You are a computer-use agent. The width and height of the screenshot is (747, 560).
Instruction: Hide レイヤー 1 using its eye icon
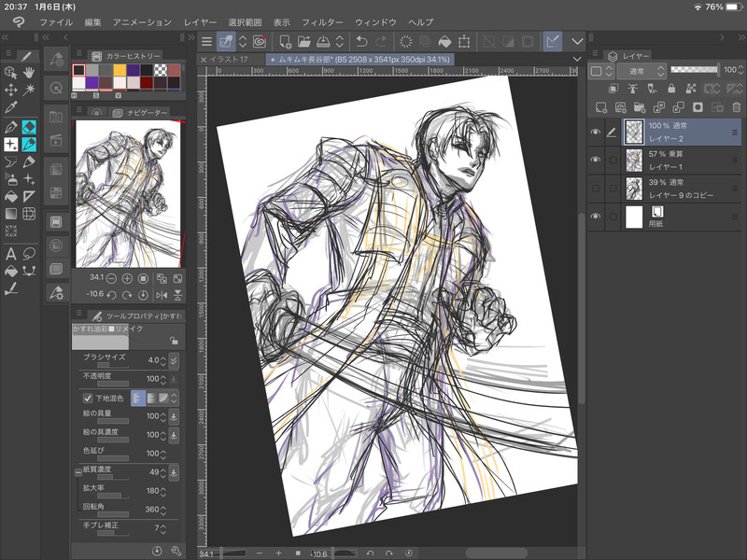(x=596, y=161)
